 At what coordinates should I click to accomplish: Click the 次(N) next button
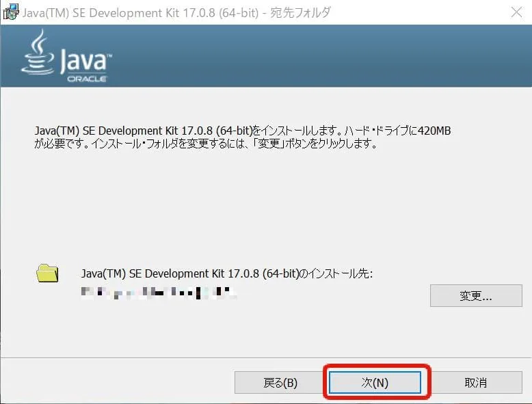(375, 383)
